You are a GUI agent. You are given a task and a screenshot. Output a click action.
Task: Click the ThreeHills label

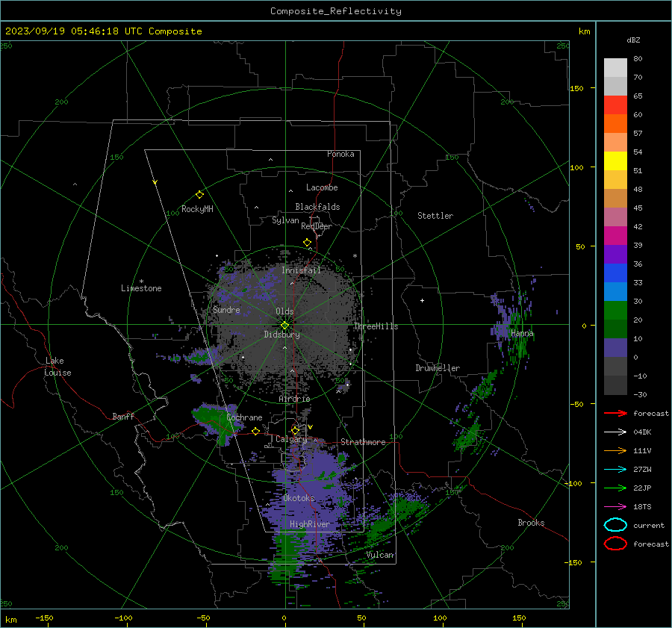tap(376, 326)
